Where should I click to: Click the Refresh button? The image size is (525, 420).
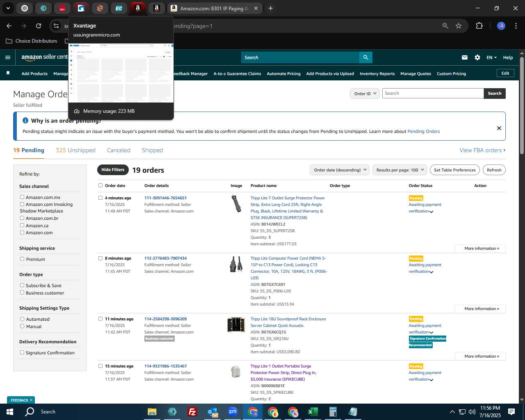click(494, 170)
